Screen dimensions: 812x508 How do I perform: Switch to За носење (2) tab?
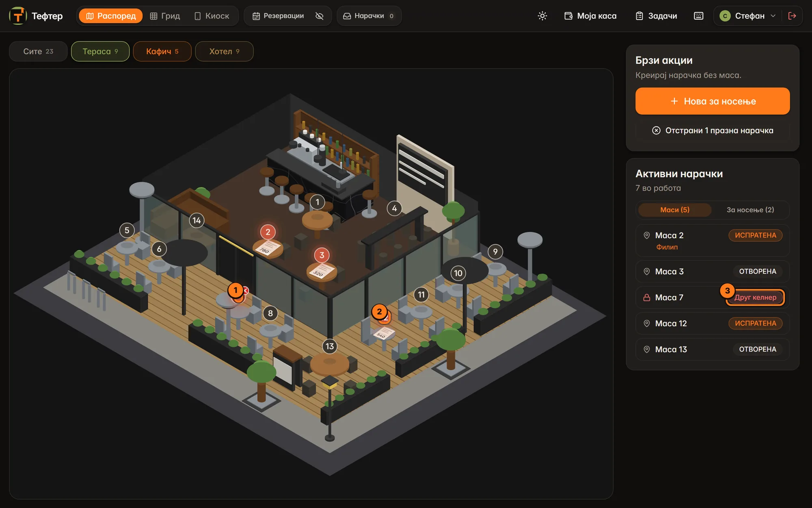pyautogui.click(x=750, y=210)
